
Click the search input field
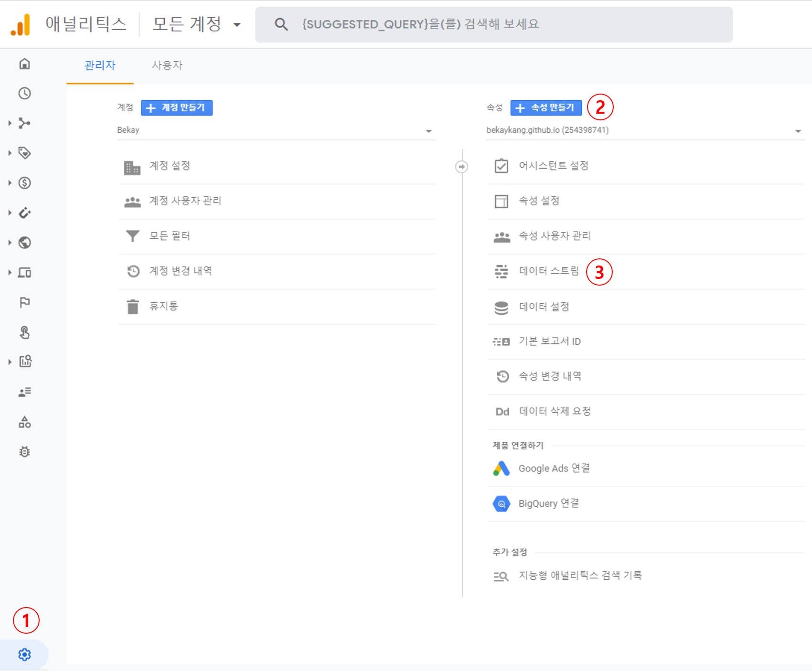[493, 24]
